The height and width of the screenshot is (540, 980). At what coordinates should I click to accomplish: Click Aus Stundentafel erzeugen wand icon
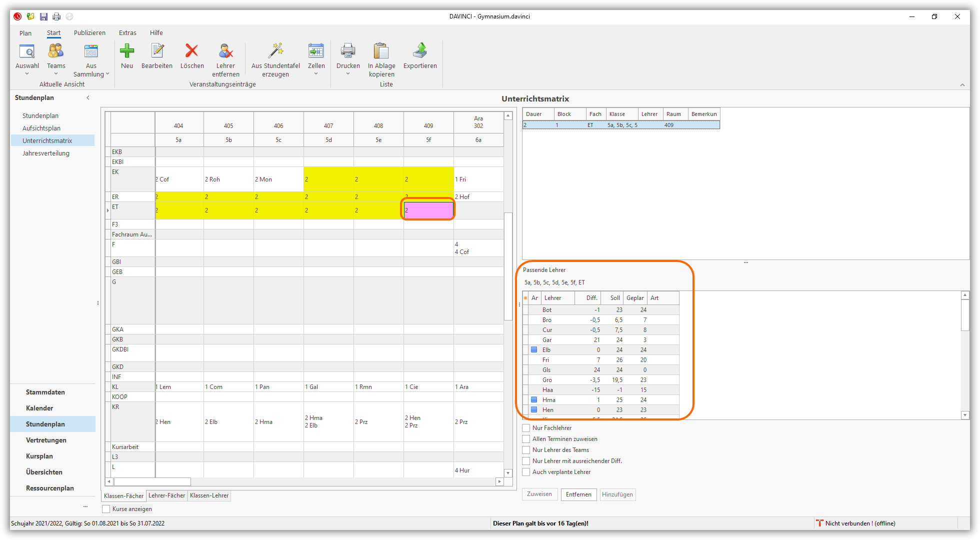pyautogui.click(x=275, y=51)
